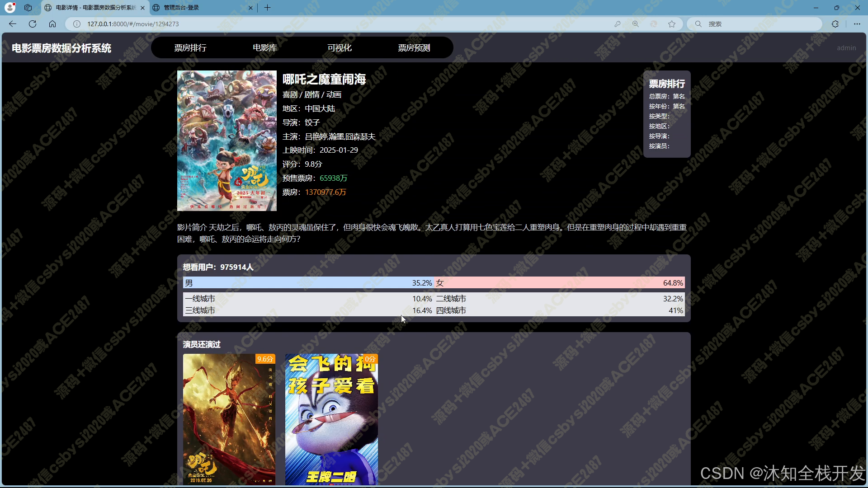Click the site info icon beside URL
The width and height of the screenshot is (868, 488).
(77, 24)
